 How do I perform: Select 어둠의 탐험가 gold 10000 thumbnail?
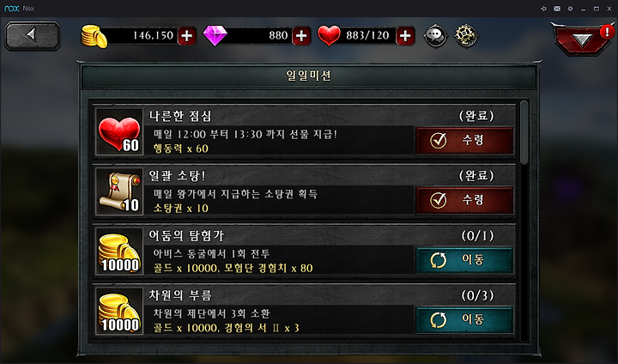click(119, 252)
